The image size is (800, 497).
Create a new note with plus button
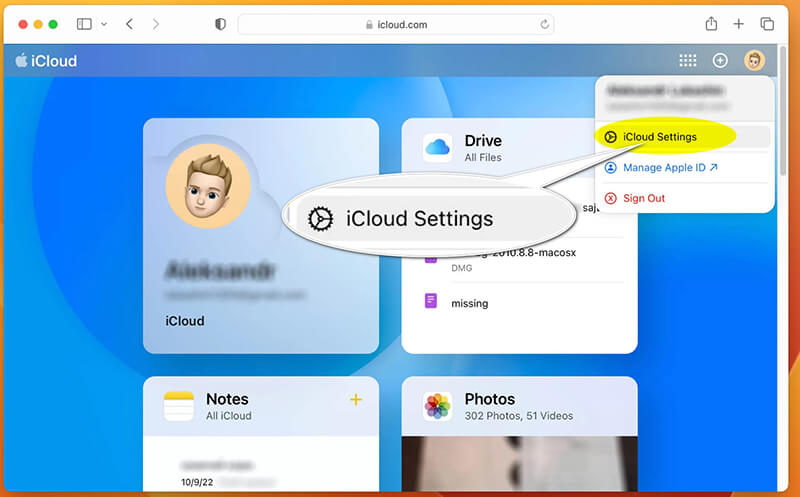click(356, 400)
